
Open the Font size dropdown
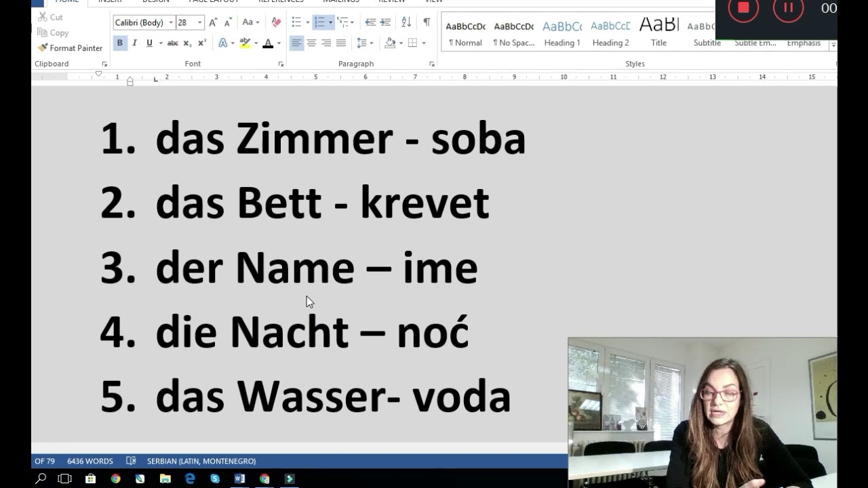199,22
